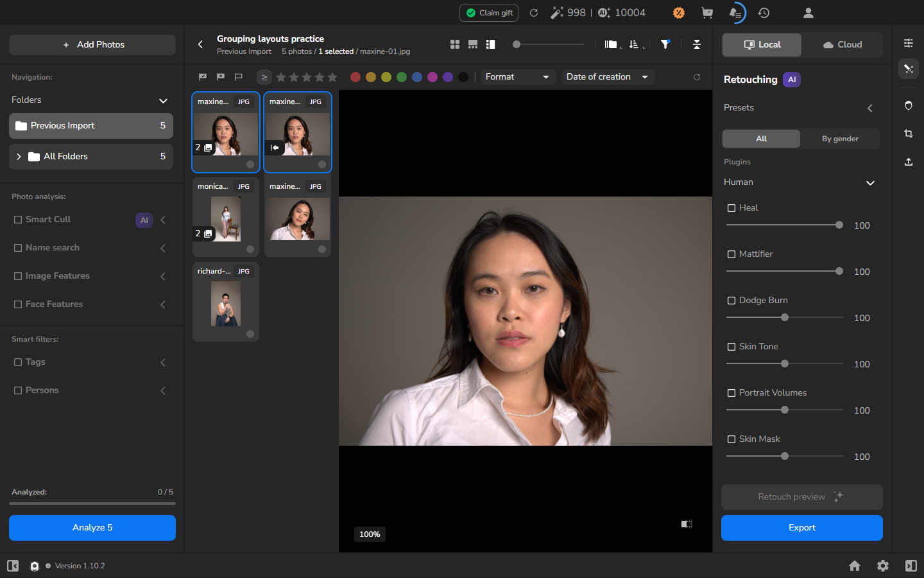Collapse the left panel using the bottom-left icon
The width and height of the screenshot is (924, 578).
pos(13,566)
